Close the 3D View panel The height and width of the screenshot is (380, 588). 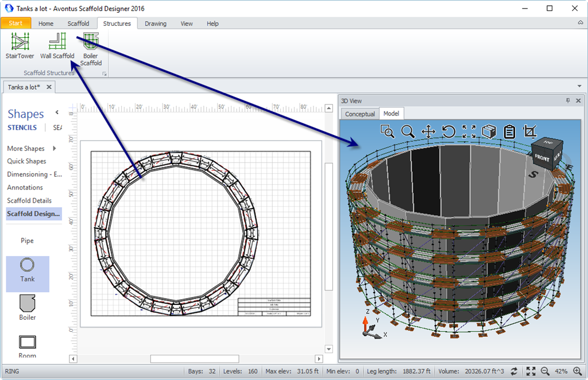[578, 100]
